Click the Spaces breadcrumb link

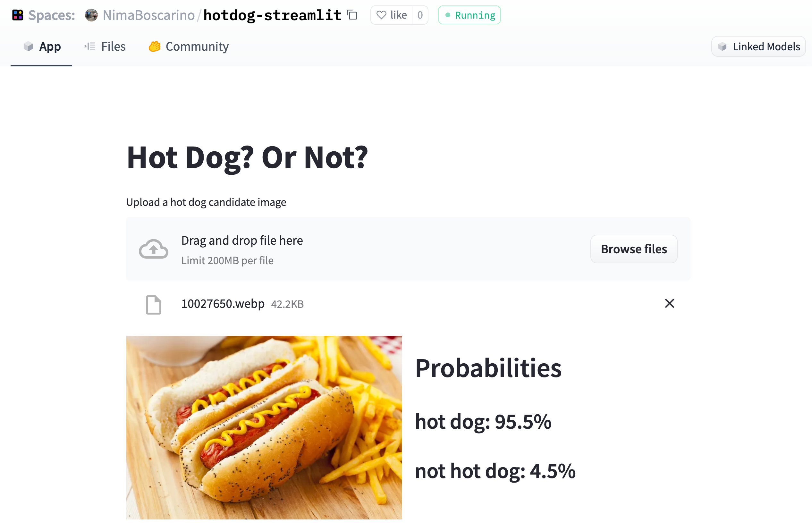(x=52, y=15)
